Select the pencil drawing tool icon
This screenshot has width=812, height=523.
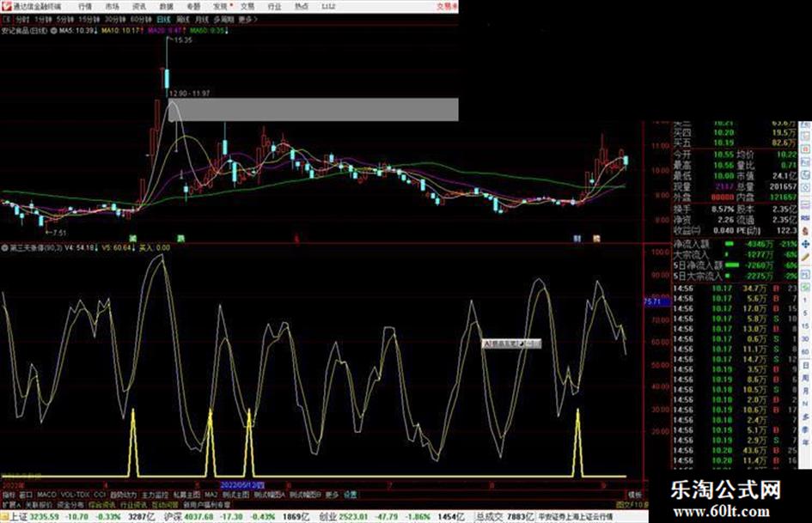coord(805,257)
